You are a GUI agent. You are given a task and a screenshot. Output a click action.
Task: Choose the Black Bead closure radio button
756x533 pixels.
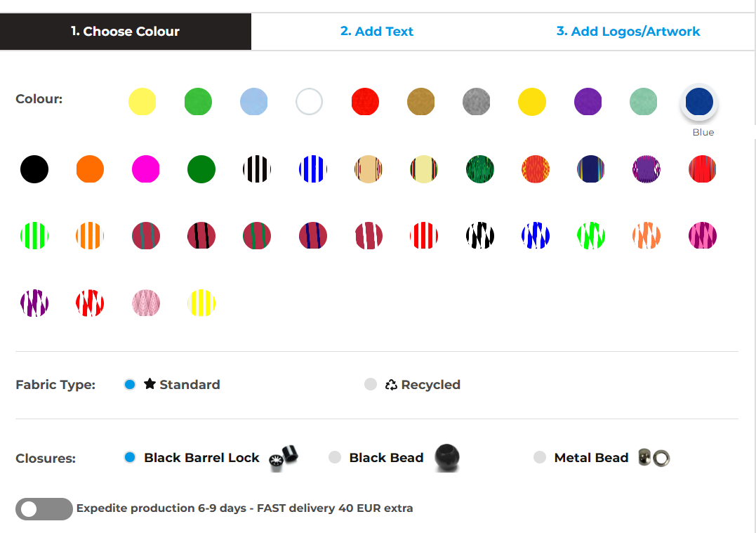click(335, 458)
